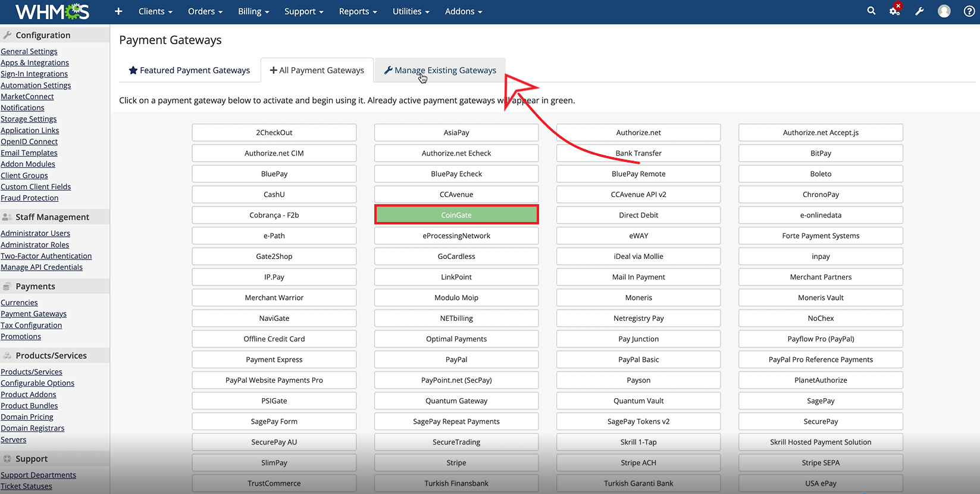Open Support Departments link
The image size is (980, 494).
click(x=38, y=475)
